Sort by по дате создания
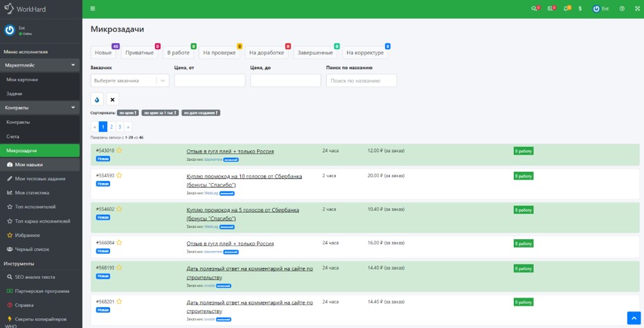The width and height of the screenshot is (644, 328). 201,113
